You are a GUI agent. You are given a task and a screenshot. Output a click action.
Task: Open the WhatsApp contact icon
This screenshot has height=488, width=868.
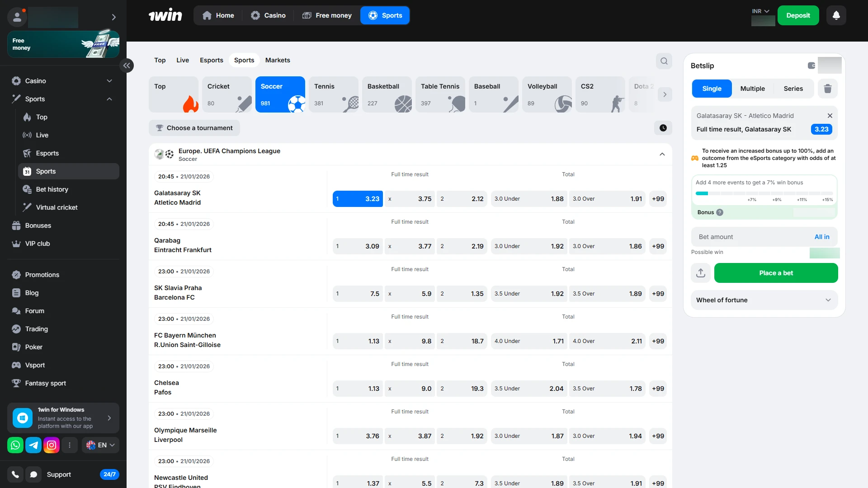tap(15, 445)
